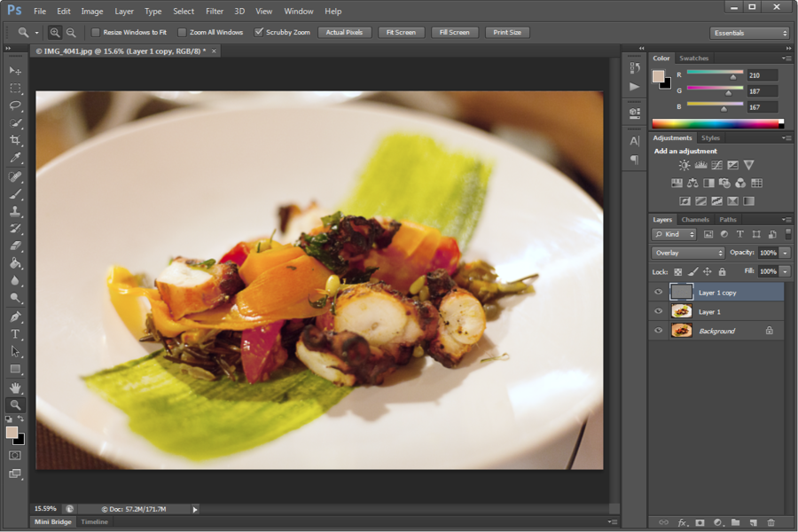The height and width of the screenshot is (532, 798).
Task: Click the Actual Pixels button
Action: tap(345, 32)
